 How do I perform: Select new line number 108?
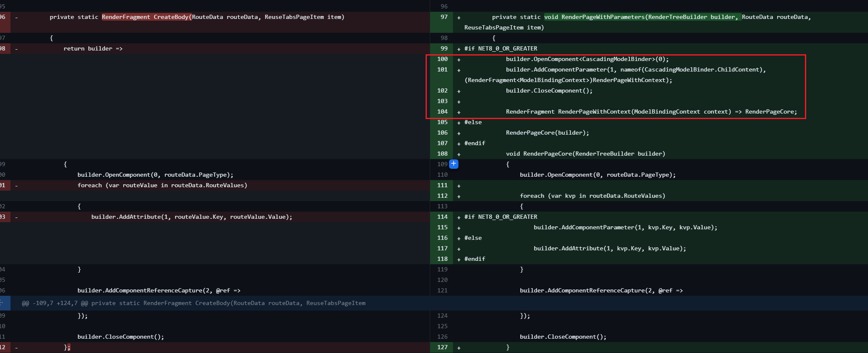point(442,154)
